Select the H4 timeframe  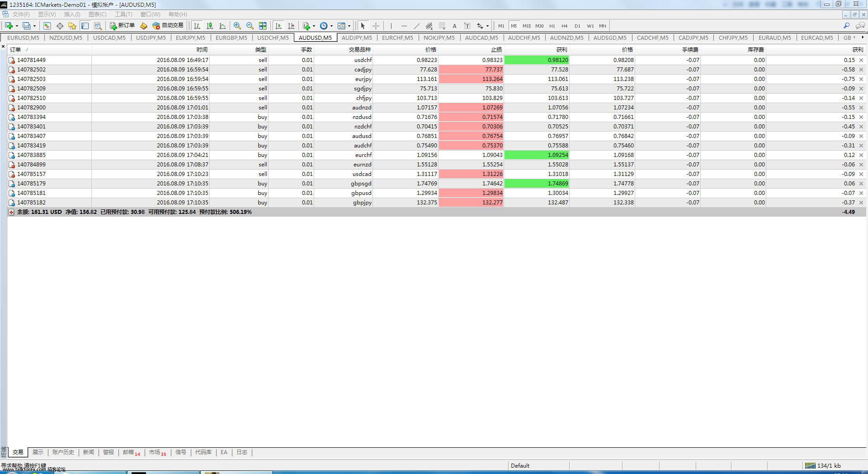point(564,26)
